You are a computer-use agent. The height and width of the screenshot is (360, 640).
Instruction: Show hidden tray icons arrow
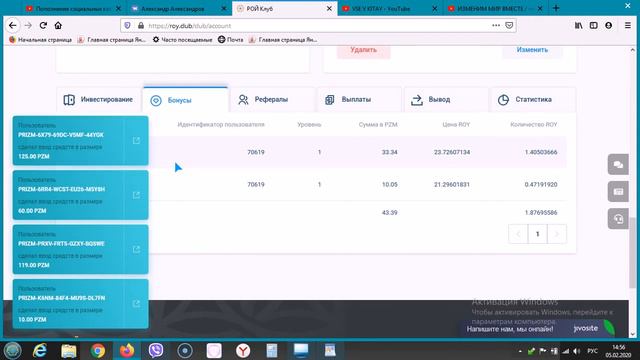(x=520, y=351)
